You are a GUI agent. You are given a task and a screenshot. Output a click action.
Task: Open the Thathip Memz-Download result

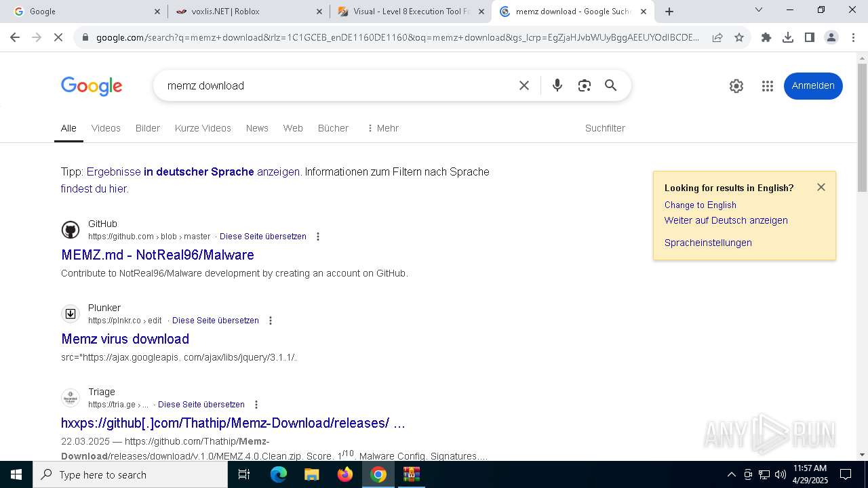(233, 423)
